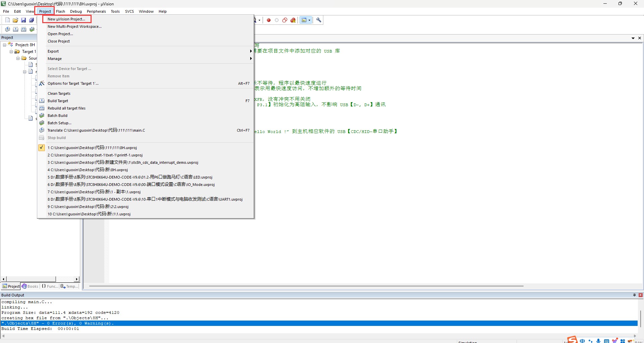
Task: Close the Build Output panel
Action: click(x=641, y=295)
